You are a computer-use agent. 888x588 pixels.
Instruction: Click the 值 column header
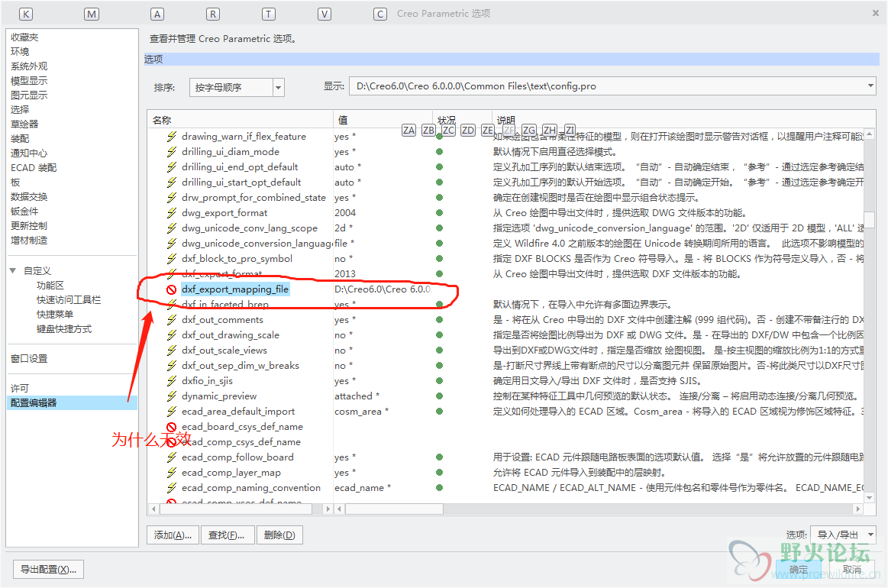coord(383,120)
